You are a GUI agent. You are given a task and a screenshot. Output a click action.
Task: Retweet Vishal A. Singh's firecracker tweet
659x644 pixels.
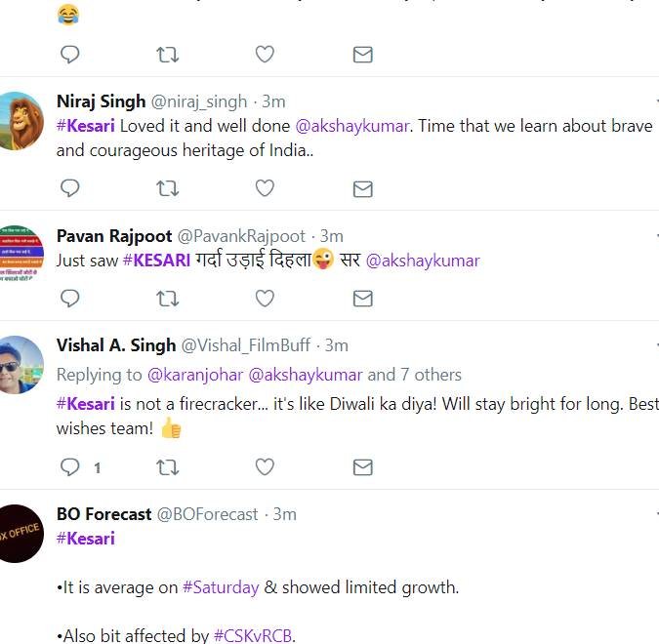pyautogui.click(x=167, y=467)
